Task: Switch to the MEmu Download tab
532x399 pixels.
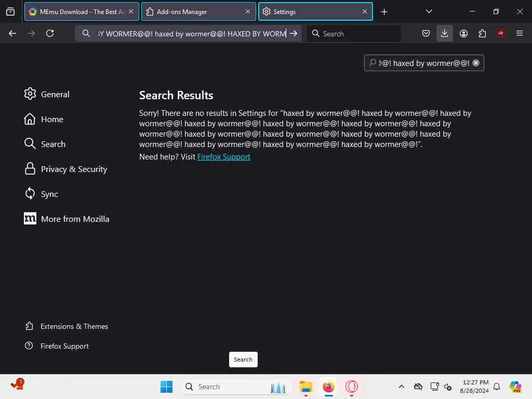Action: coord(82,11)
